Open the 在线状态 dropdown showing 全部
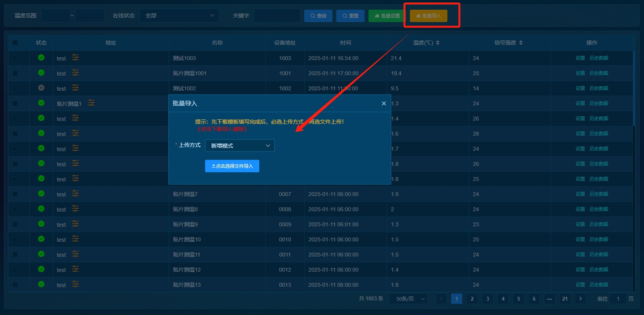The width and height of the screenshot is (644, 315). coord(179,15)
